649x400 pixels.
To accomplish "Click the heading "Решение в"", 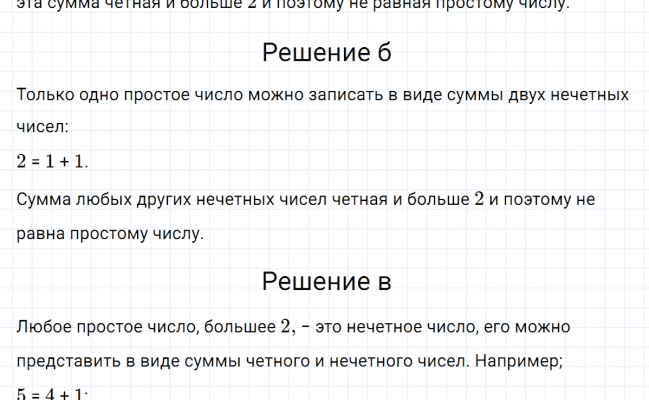I will 326,282.
